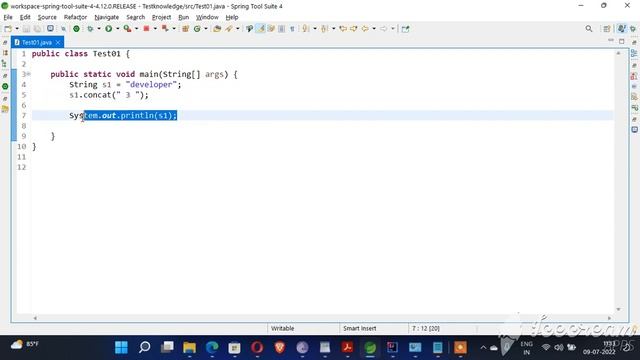Open Opera browser from the taskbar
This screenshot has width=640, height=360.
[257, 347]
